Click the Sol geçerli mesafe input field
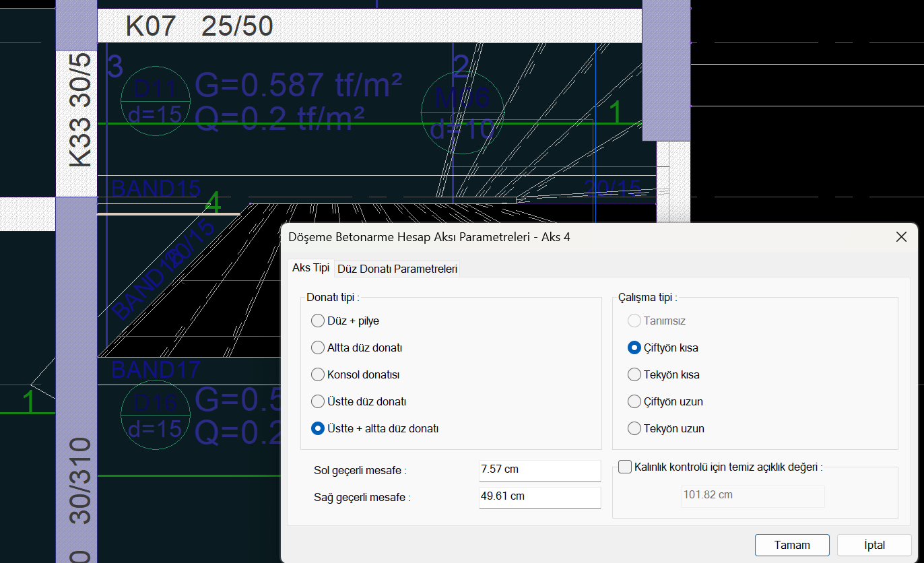The width and height of the screenshot is (924, 563). [x=539, y=469]
